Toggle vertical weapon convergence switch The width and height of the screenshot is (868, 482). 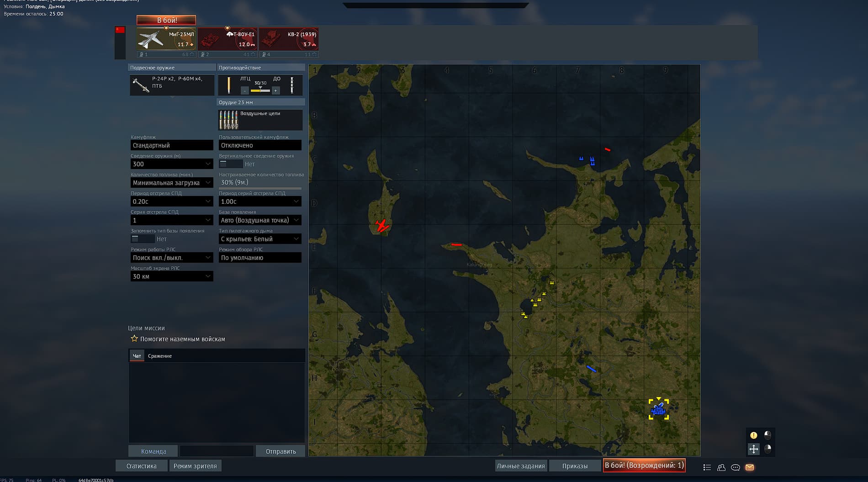coord(230,164)
